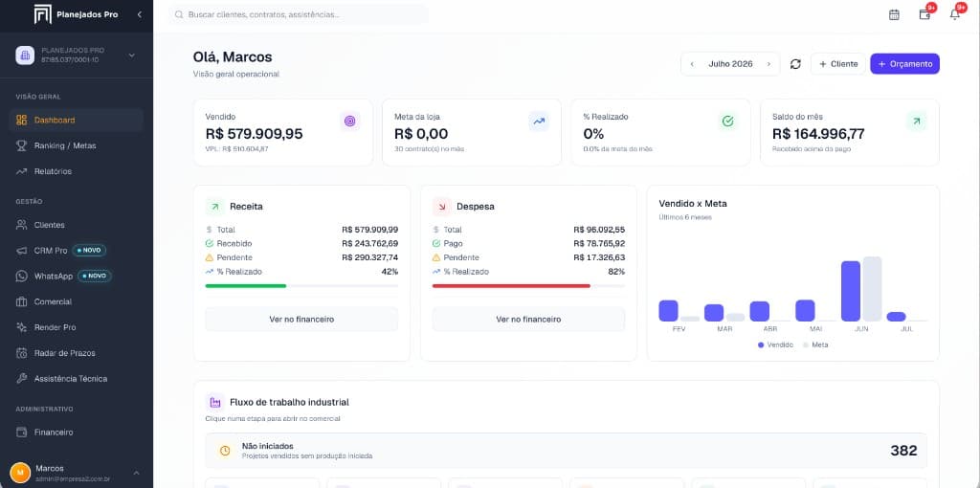Click the Meta da loja trend icon
This screenshot has height=488, width=980.
point(539,122)
